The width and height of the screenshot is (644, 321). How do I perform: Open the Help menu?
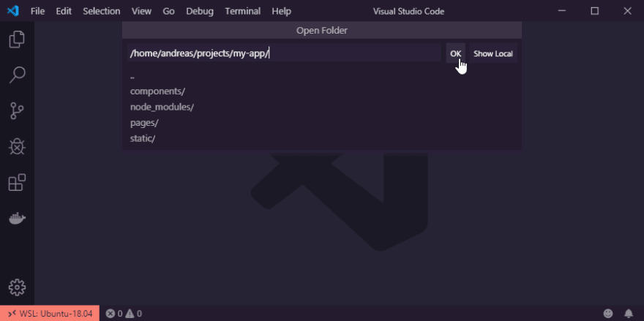281,11
